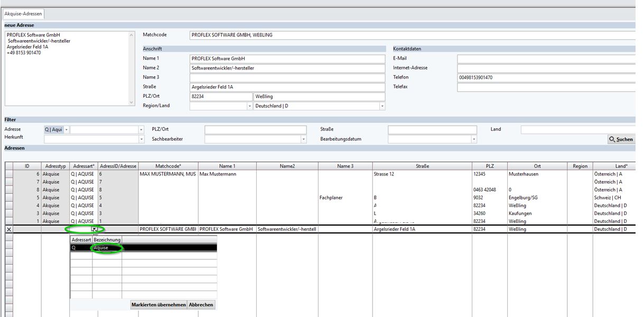
Task: Click the Suchen search button
Action: (621, 139)
